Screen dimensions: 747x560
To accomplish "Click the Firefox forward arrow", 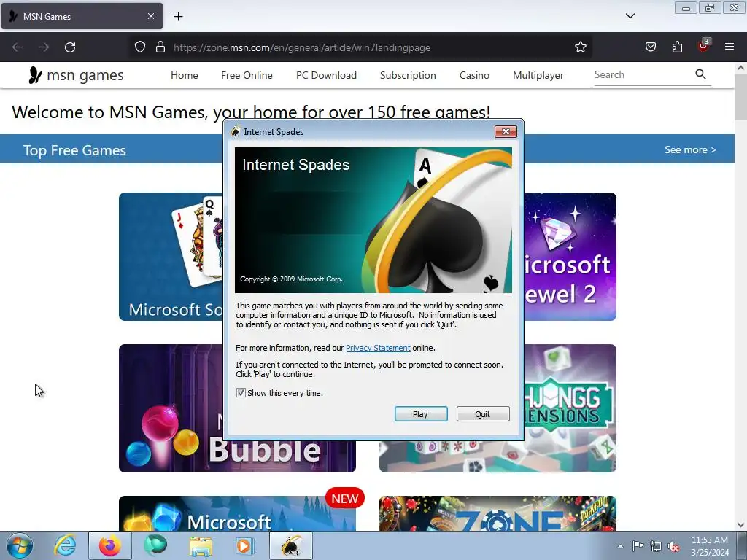I will [x=44, y=47].
